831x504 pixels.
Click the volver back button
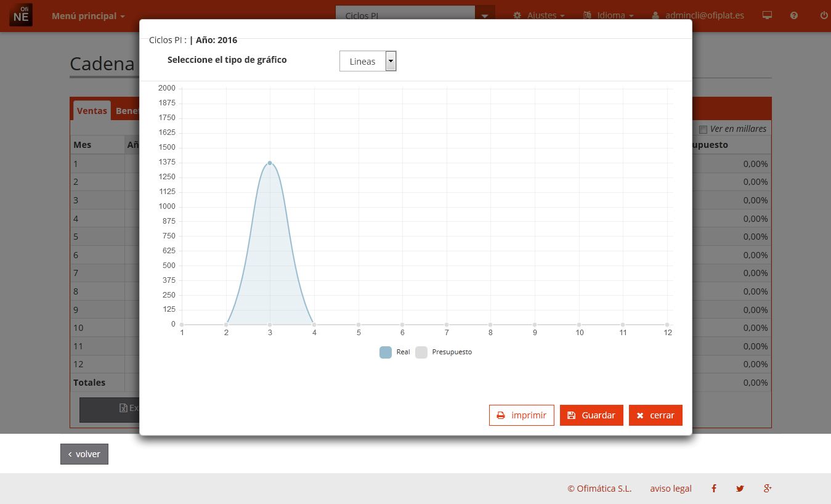click(84, 454)
